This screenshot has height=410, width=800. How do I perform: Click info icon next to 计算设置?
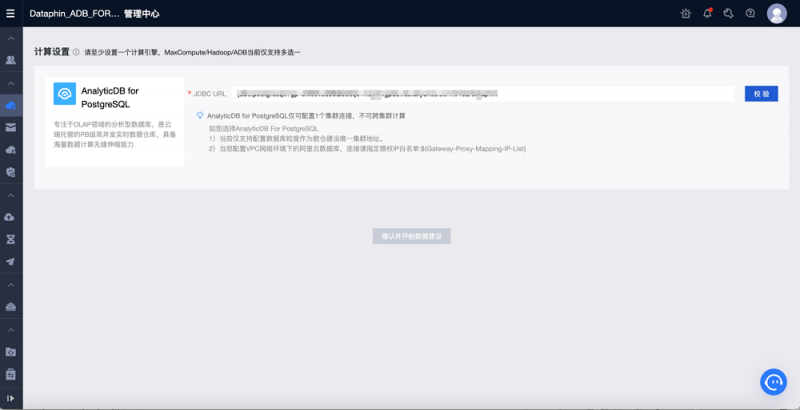76,52
